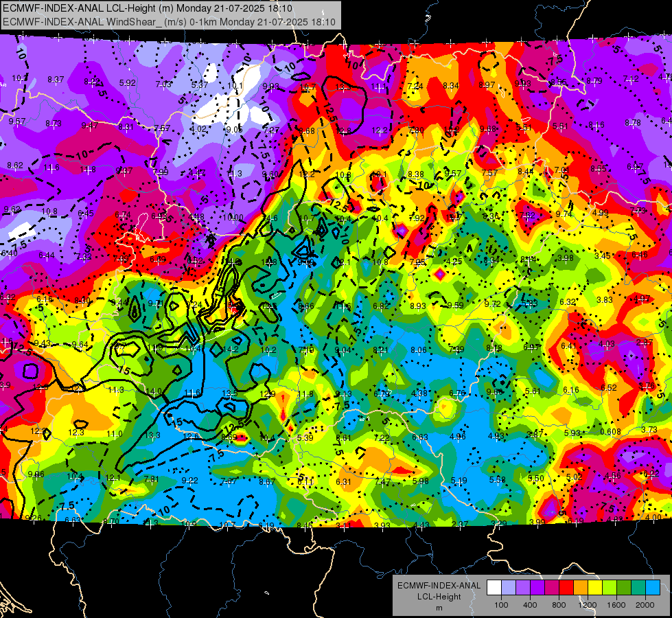Click the grid value '5.83'
This screenshot has width=672, height=618.
(530, 303)
